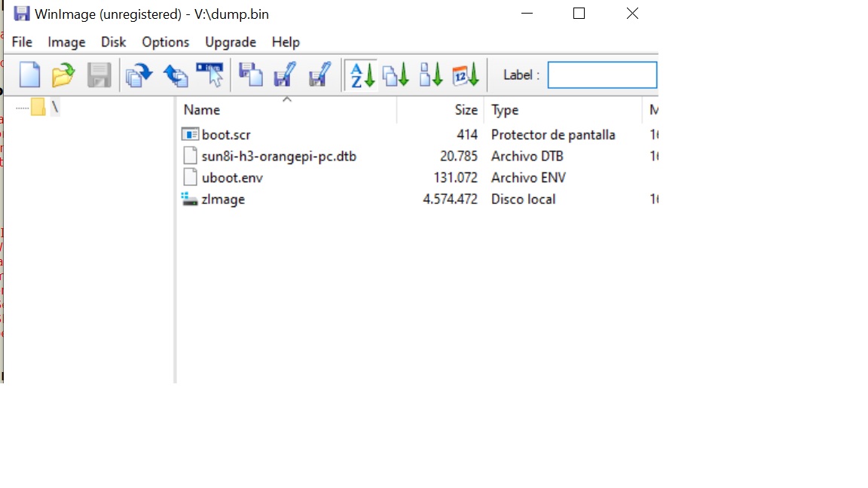Click the sun8i dtb file icon

tap(190, 156)
